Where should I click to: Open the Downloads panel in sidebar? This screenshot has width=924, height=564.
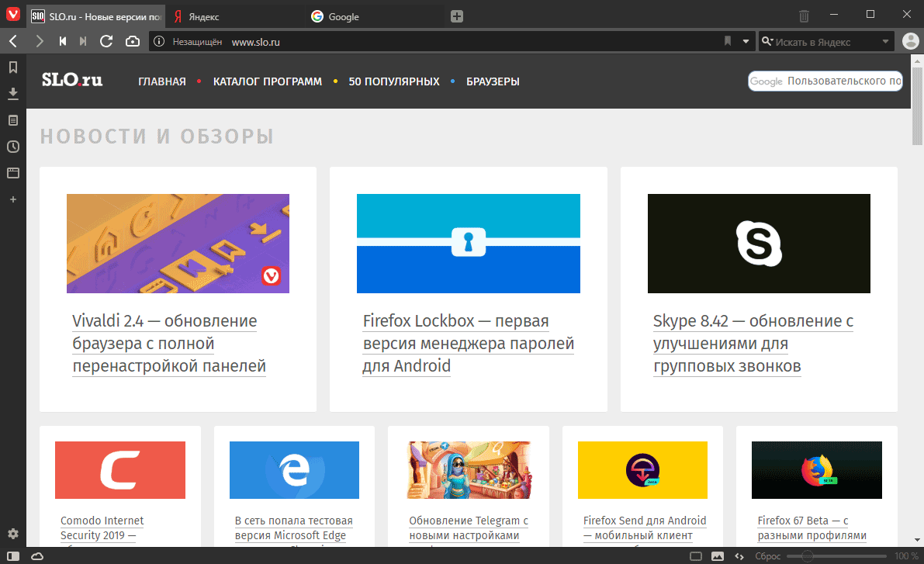[13, 94]
